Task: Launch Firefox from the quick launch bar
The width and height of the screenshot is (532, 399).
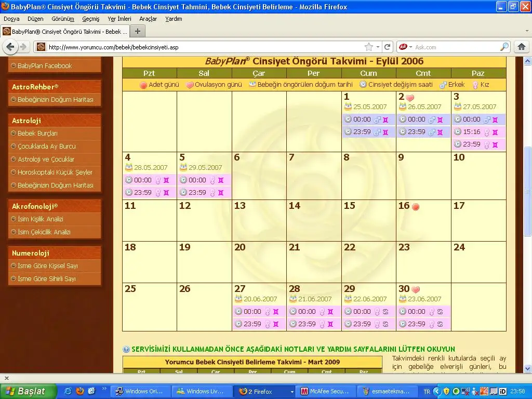Action: click(x=79, y=391)
